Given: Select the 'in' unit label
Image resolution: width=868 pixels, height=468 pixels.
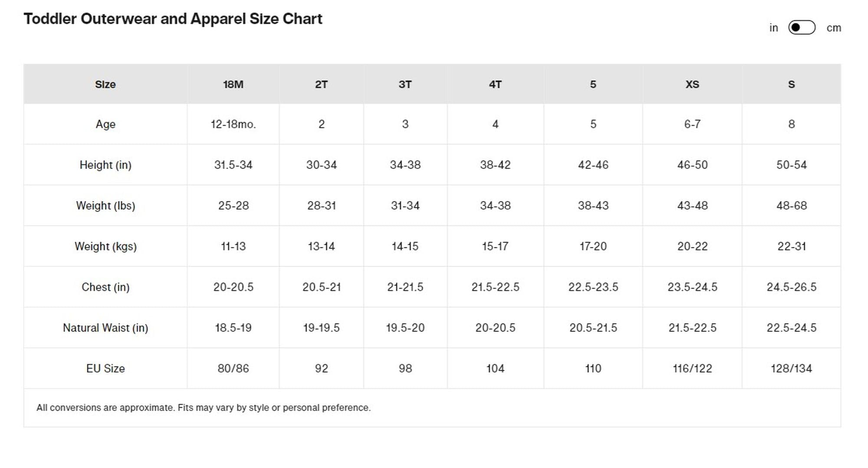Looking at the screenshot, I should 773,28.
